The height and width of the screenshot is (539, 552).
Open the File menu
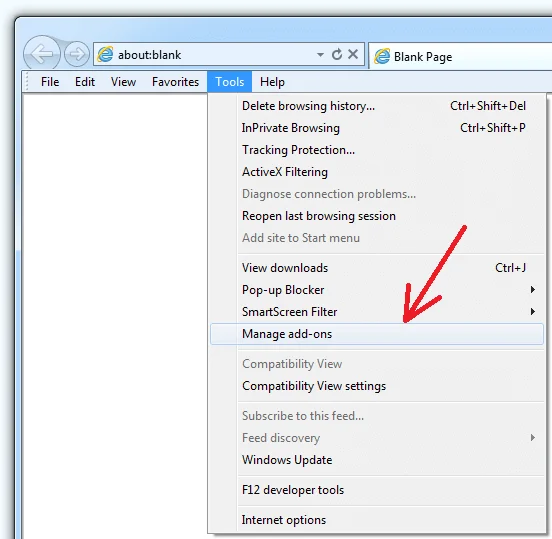click(50, 82)
